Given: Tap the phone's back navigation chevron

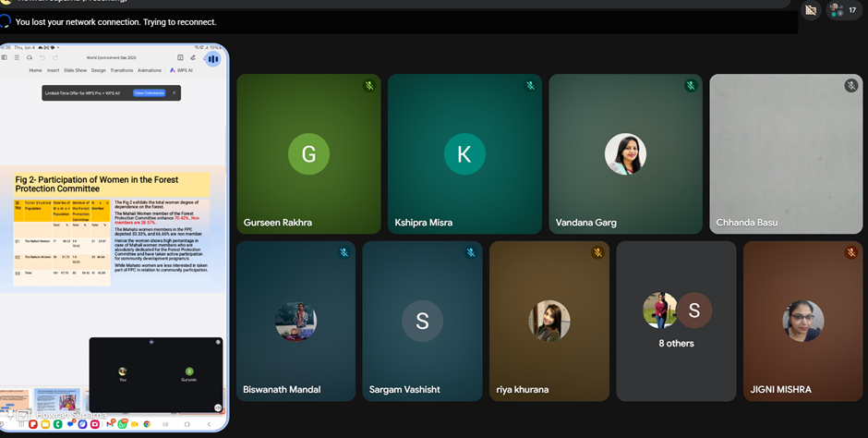Looking at the screenshot, I should click(x=209, y=424).
